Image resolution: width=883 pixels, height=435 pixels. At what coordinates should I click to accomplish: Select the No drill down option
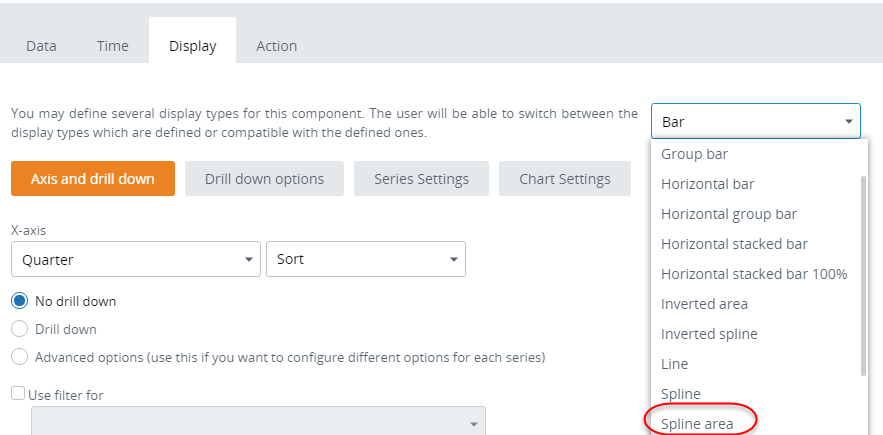[19, 300]
